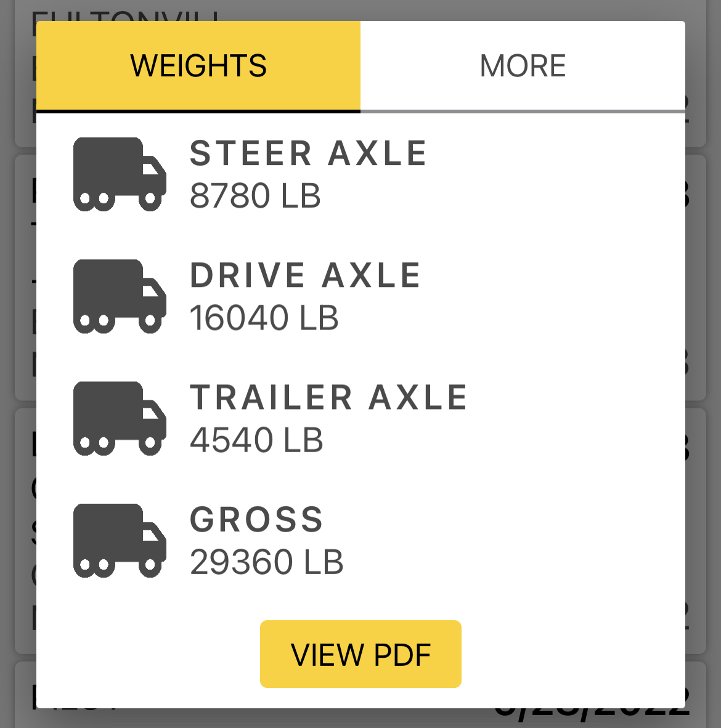This screenshot has width=721, height=728.
Task: Select the truck icon beside Steer Axle
Action: point(120,174)
